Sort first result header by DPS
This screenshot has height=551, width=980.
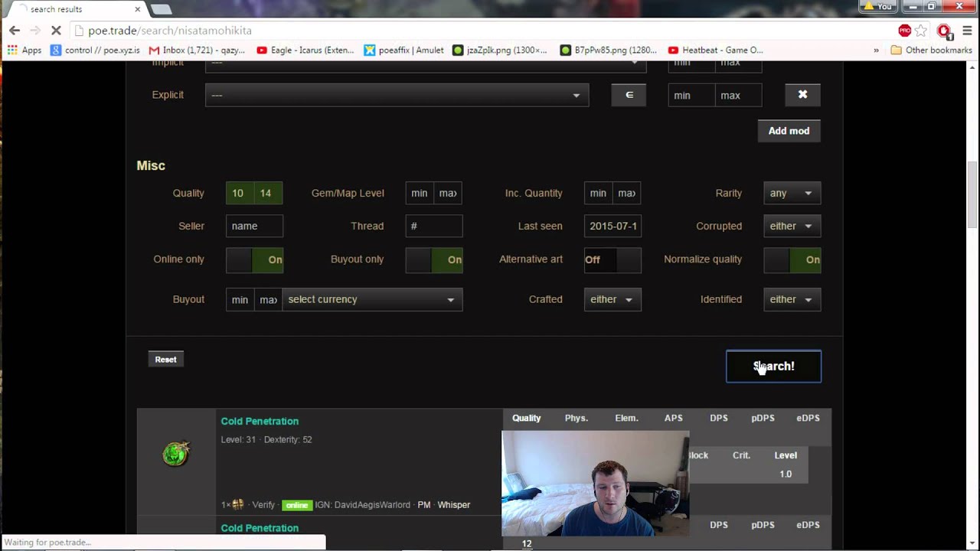coord(719,418)
